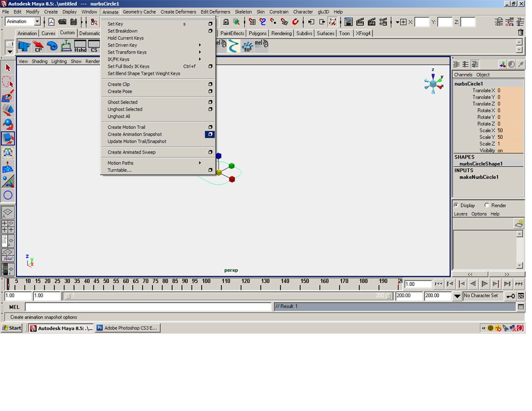Click the Hshd shelf button
532x411 pixels.
(80, 46)
